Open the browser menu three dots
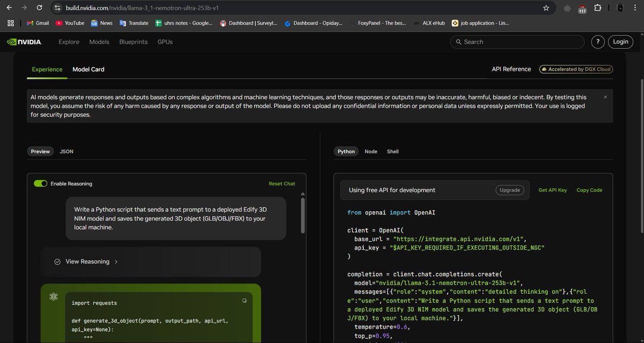Screen dimensions: 644x343 click(x=635, y=8)
